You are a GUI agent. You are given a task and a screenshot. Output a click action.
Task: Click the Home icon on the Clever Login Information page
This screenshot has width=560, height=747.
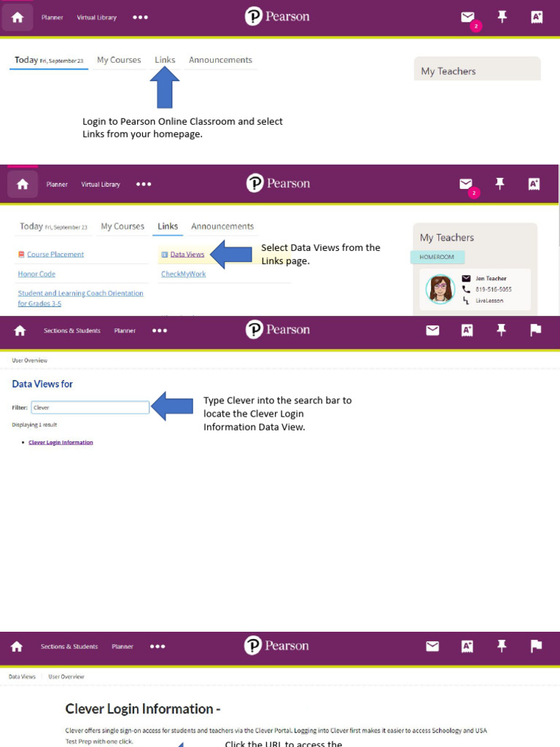coord(17,646)
